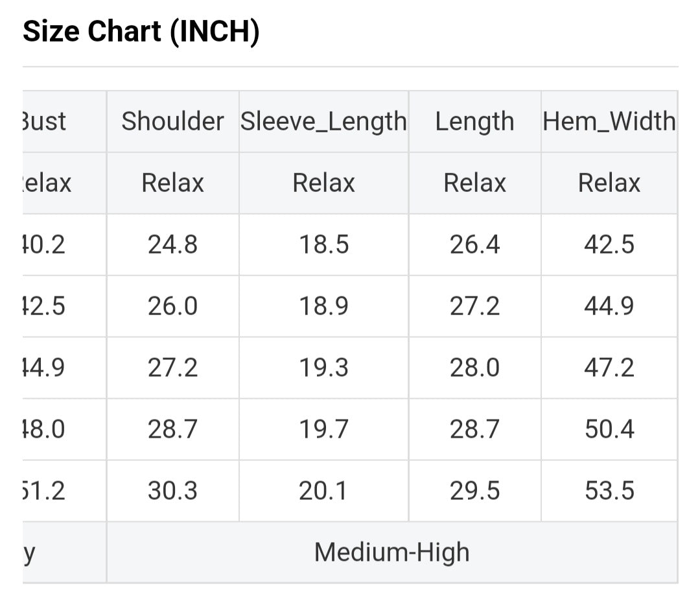Click the 24.8 shoulder measurement
The image size is (700, 603).
172,244
